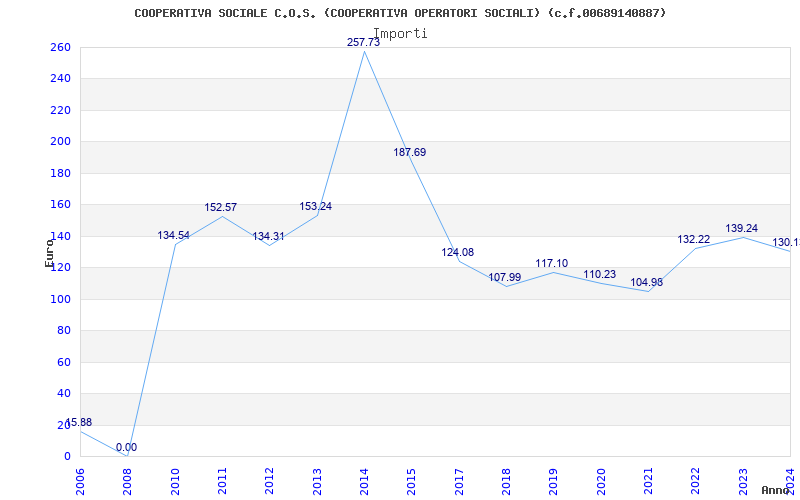Click the 60 y-axis tick label
The image size is (800, 500).
click(x=63, y=362)
